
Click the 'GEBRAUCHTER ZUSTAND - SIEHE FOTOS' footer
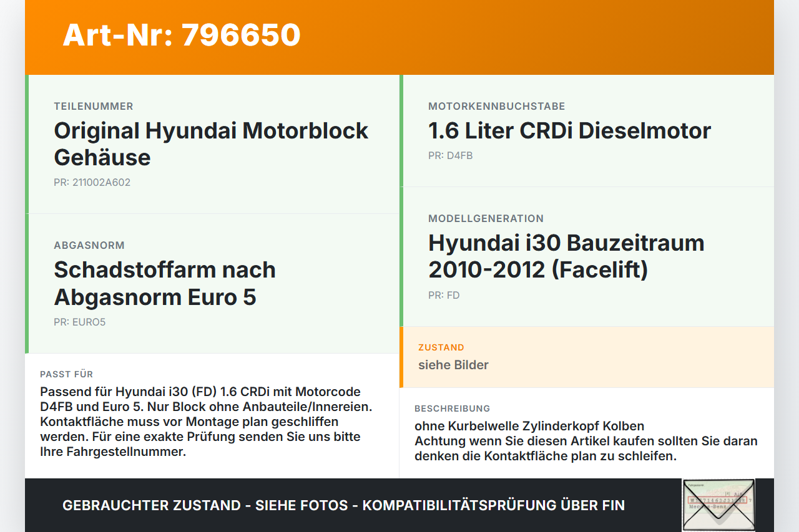[x=343, y=505]
